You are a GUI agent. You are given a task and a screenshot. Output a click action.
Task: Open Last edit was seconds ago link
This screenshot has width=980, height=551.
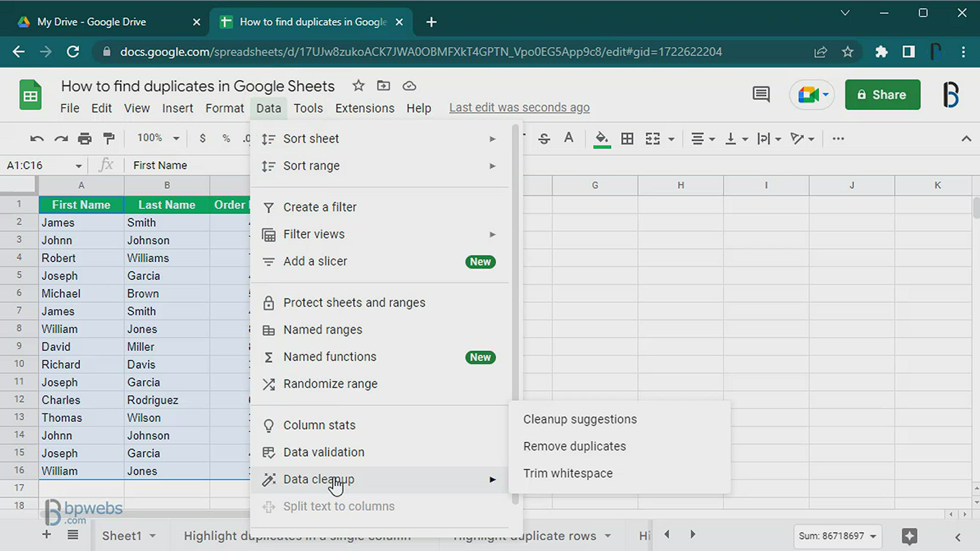point(519,108)
